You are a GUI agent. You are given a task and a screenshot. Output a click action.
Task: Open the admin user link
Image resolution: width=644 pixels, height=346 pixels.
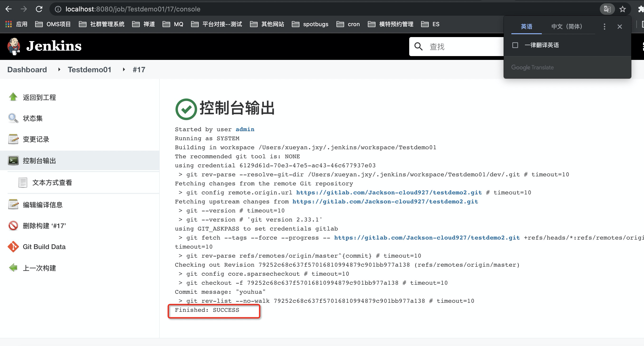pyautogui.click(x=245, y=129)
